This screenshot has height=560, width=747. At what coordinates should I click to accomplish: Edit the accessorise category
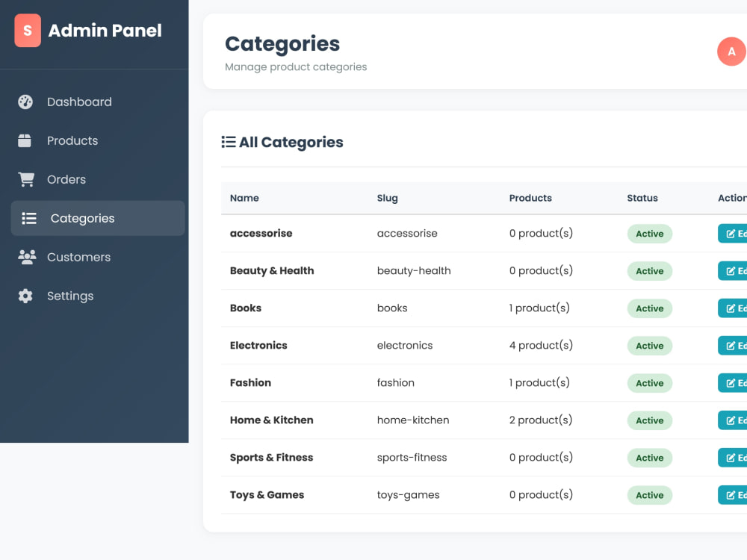(733, 233)
